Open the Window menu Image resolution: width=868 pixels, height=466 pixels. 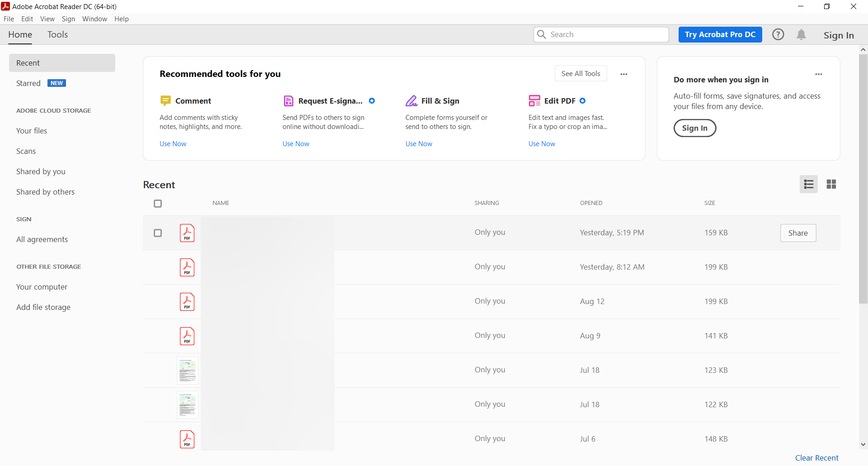94,19
